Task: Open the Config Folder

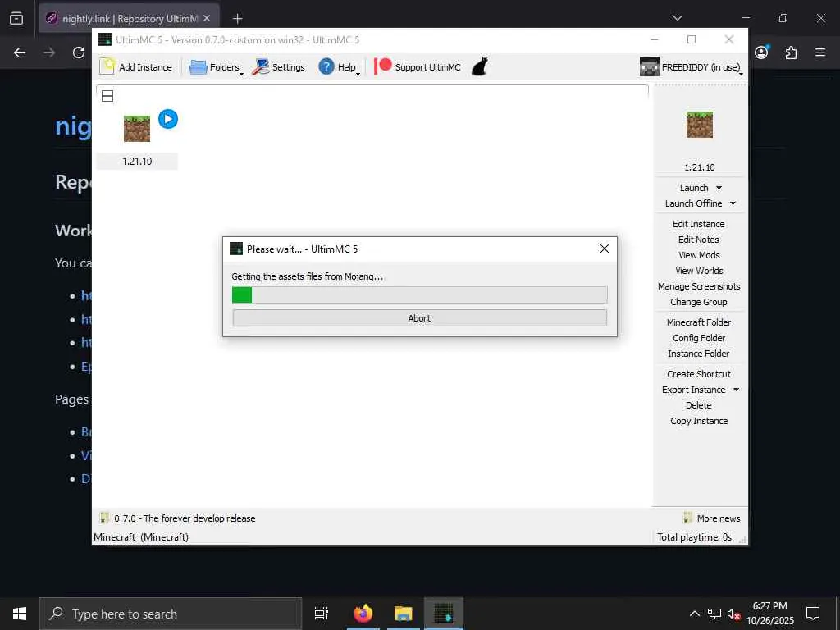Action: click(x=699, y=337)
